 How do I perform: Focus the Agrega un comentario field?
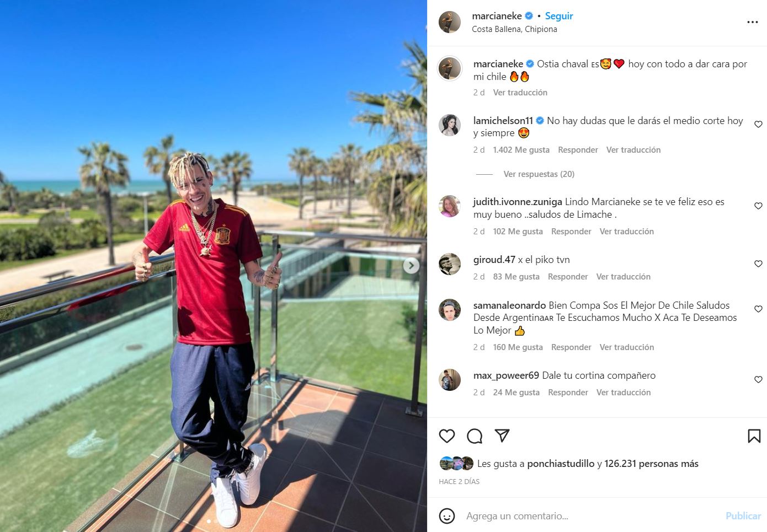point(590,516)
